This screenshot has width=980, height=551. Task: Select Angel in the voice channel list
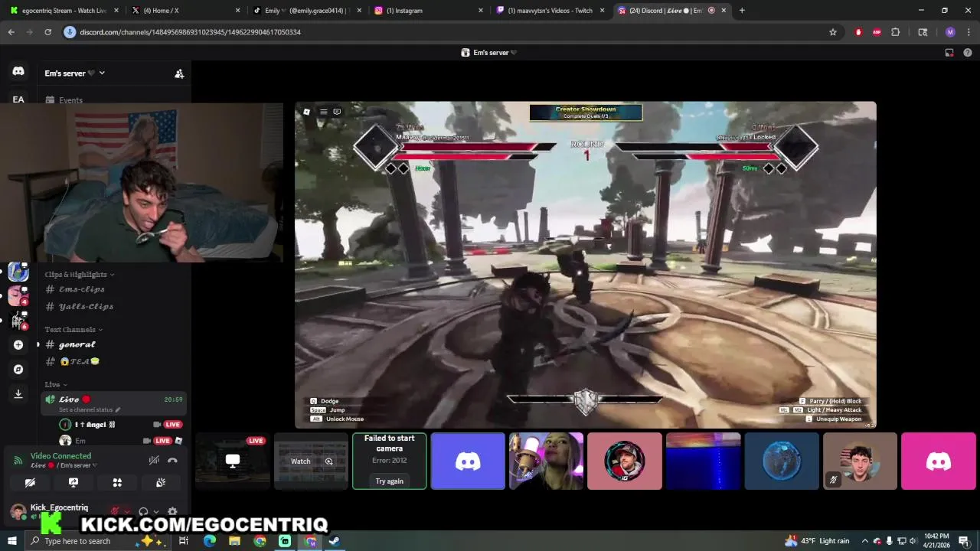(x=122, y=425)
